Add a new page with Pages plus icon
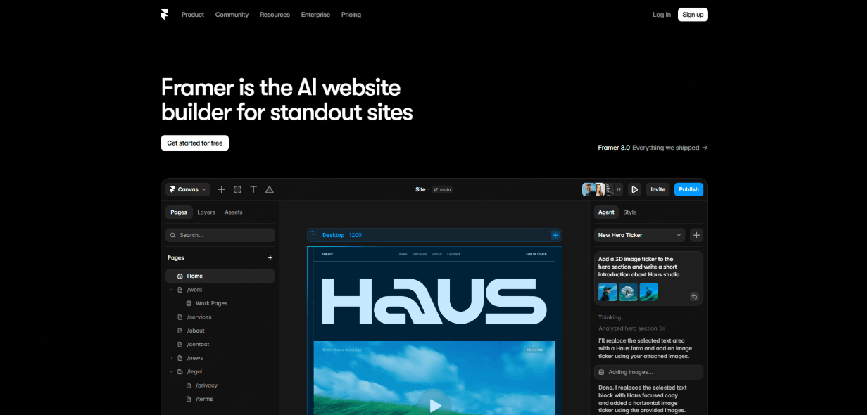The height and width of the screenshot is (415, 868). pyautogui.click(x=270, y=258)
